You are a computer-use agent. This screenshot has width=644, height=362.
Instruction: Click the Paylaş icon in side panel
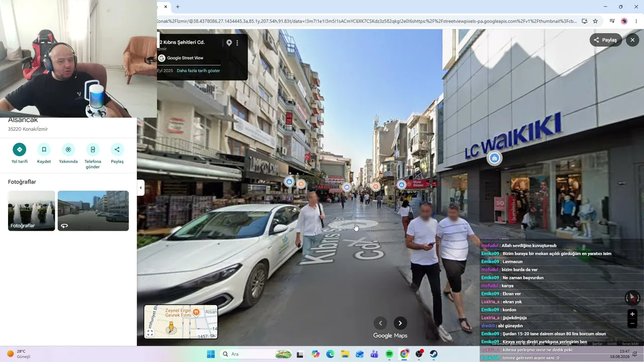coord(117,149)
